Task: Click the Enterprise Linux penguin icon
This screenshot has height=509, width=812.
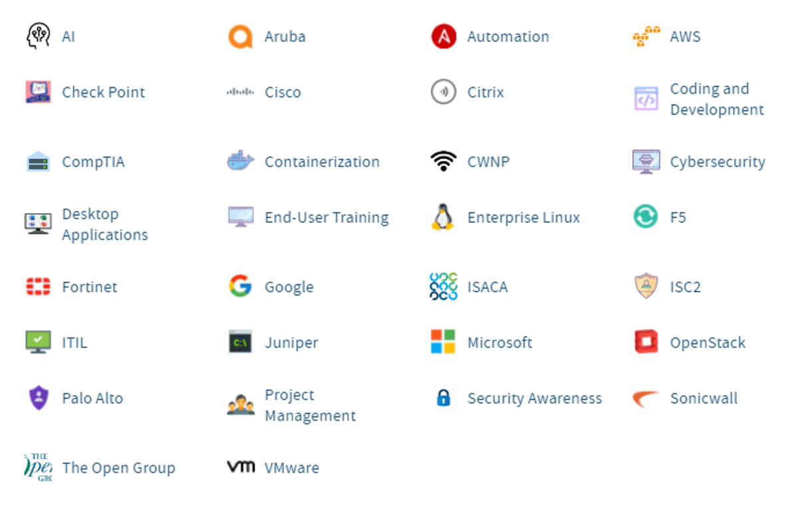Action: tap(443, 218)
